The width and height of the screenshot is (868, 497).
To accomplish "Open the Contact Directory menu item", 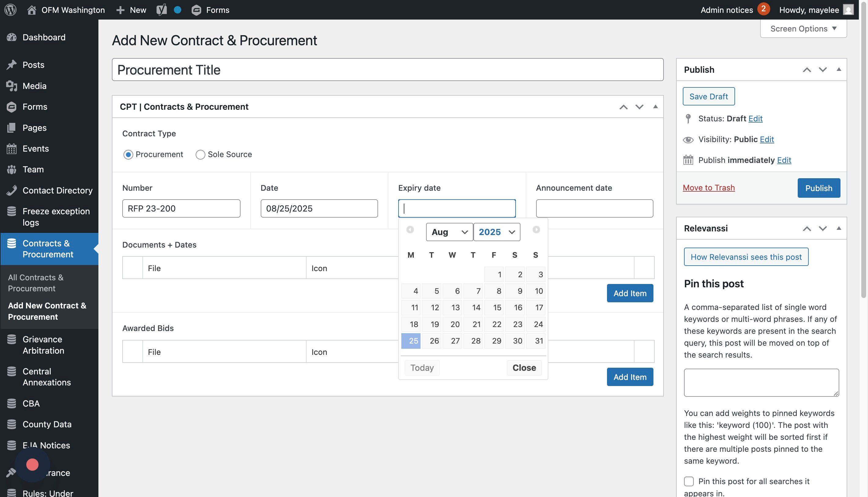I will (x=57, y=190).
